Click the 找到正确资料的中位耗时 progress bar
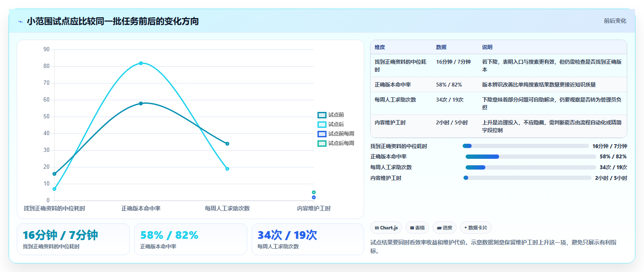Viewport: 644px width, 272px height. (525, 146)
